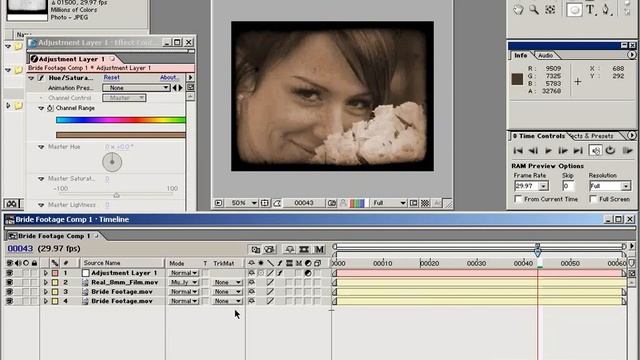640x360 pixels.
Task: Click the draft 3D button in timeline
Action: pyautogui.click(x=270, y=249)
